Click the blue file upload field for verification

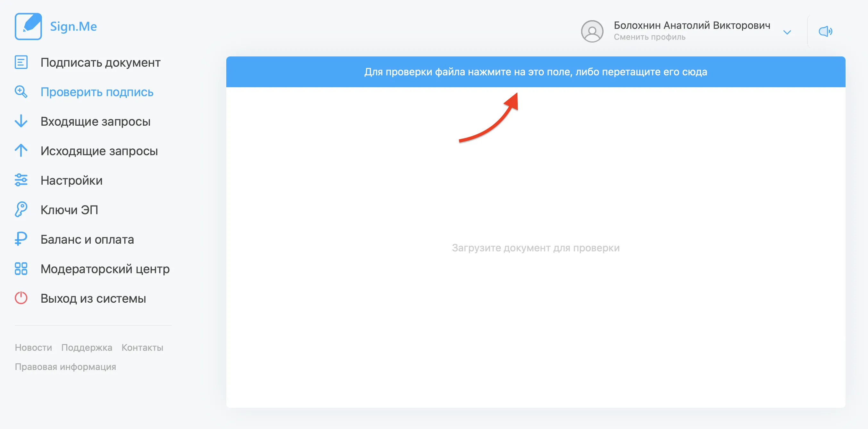(x=535, y=72)
